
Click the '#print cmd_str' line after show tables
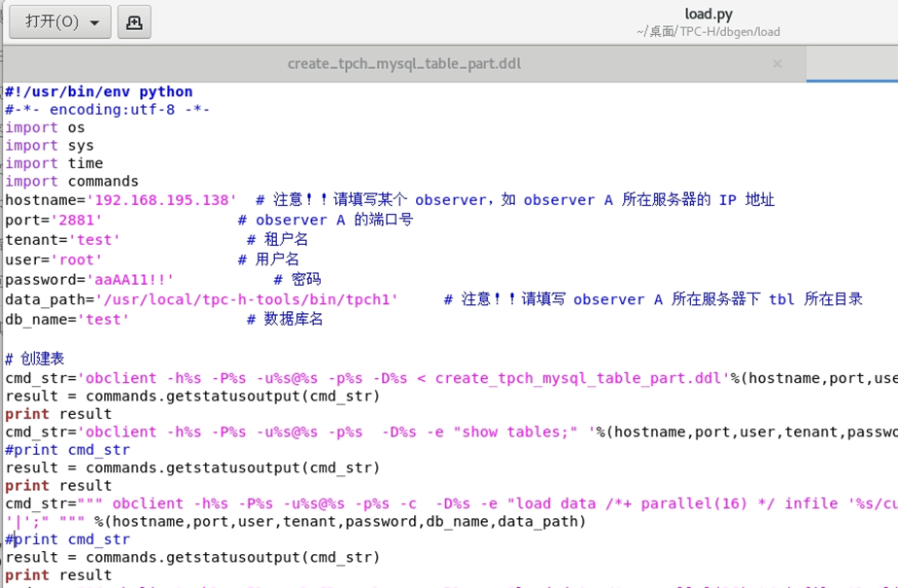click(68, 450)
